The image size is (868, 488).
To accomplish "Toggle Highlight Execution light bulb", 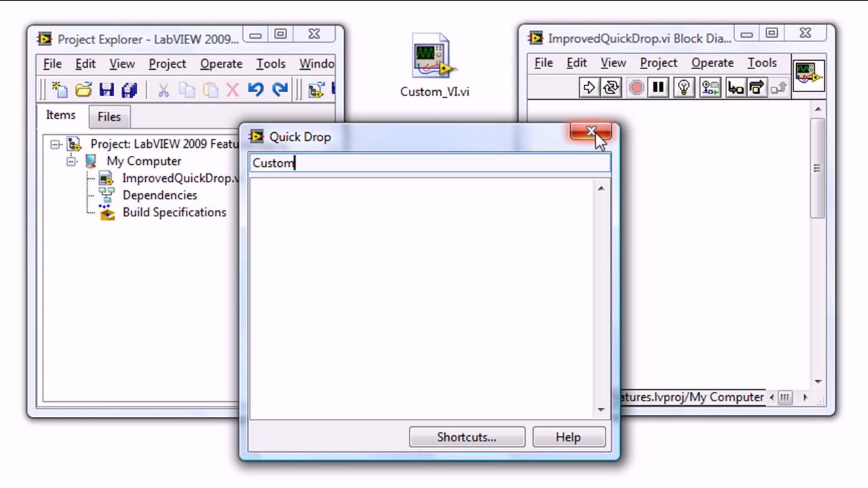I will pyautogui.click(x=685, y=87).
